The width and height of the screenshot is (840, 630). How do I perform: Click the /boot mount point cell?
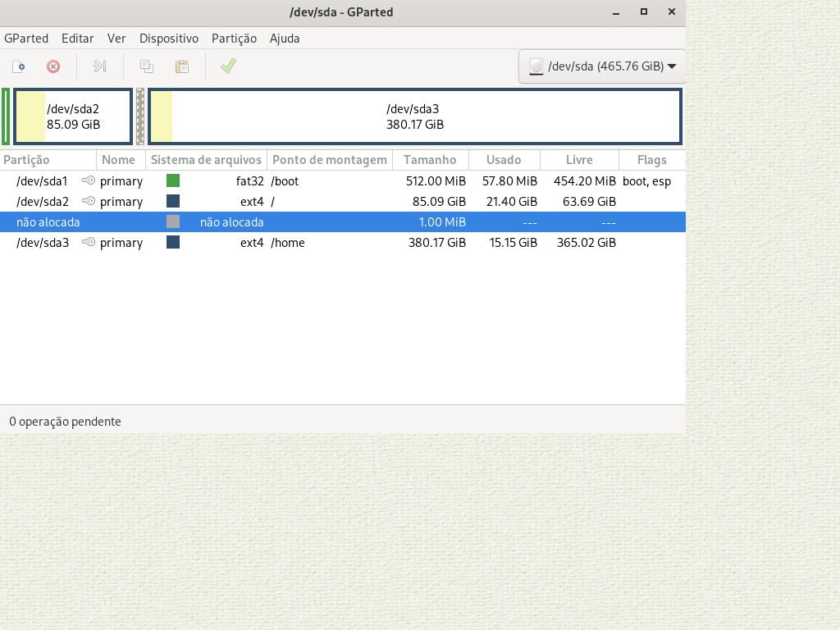coord(285,181)
